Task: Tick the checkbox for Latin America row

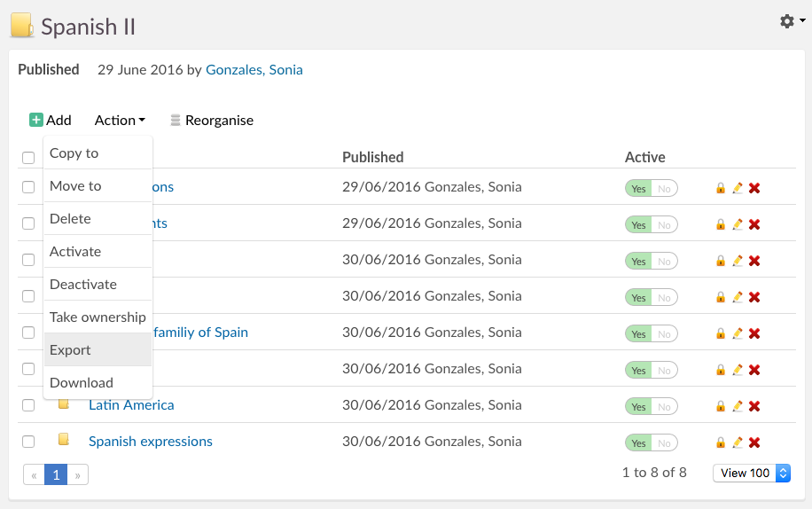Action: [x=28, y=405]
